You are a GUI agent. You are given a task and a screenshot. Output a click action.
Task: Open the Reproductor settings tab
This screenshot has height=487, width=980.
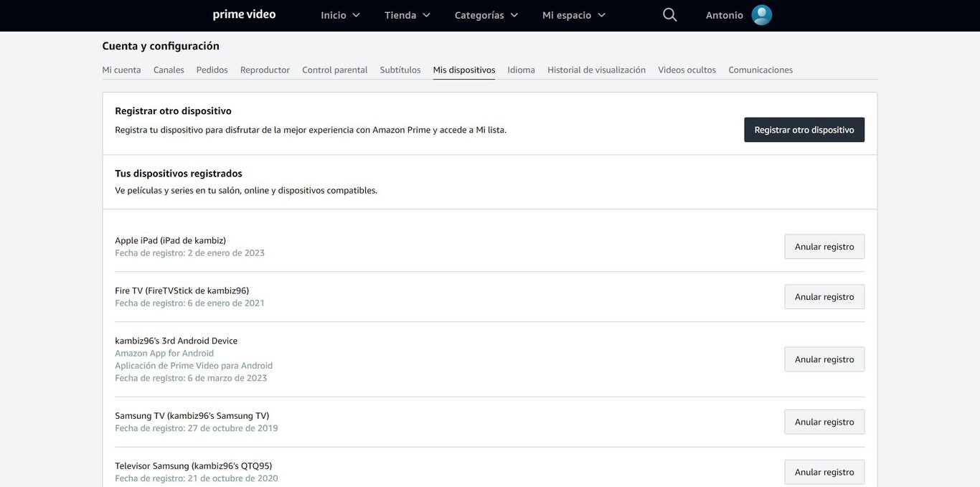[x=265, y=70]
